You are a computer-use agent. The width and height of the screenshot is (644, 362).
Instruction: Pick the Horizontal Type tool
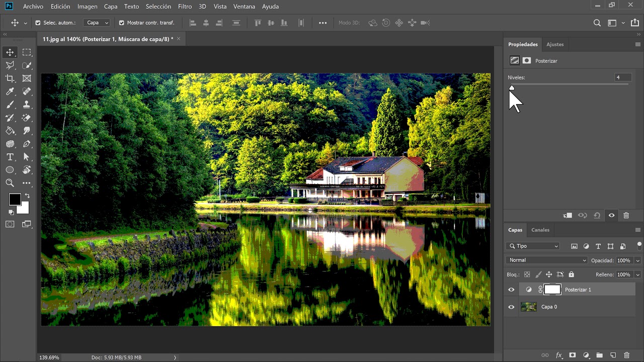(x=10, y=157)
